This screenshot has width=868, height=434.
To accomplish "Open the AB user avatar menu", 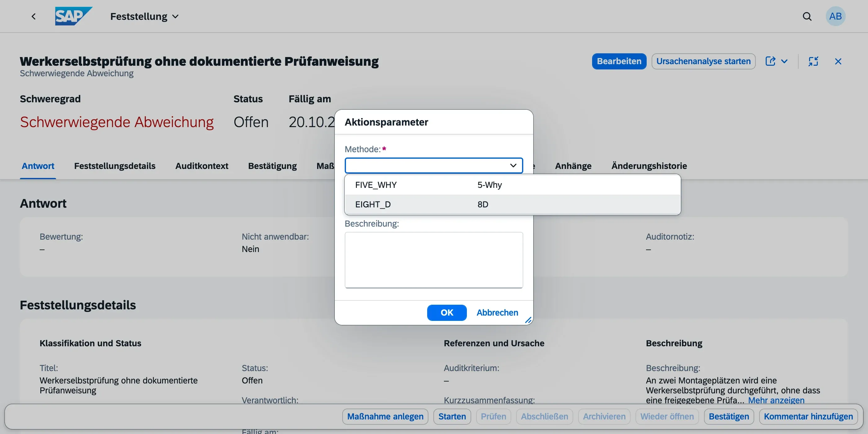I will click(835, 16).
